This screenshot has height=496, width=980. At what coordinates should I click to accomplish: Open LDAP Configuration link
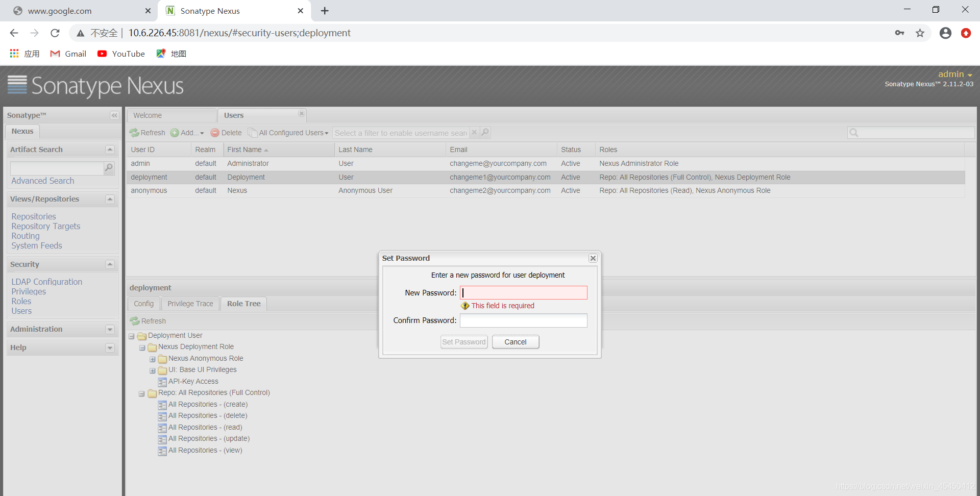(47, 282)
